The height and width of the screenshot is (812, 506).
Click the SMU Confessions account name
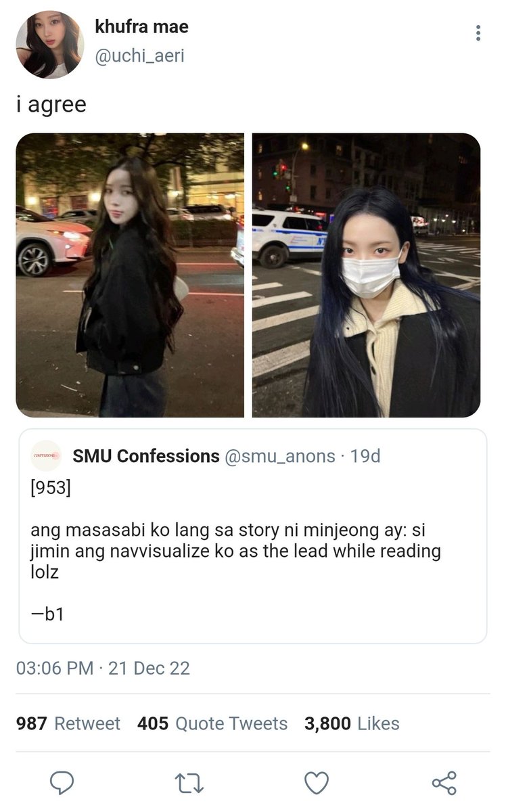tap(146, 456)
